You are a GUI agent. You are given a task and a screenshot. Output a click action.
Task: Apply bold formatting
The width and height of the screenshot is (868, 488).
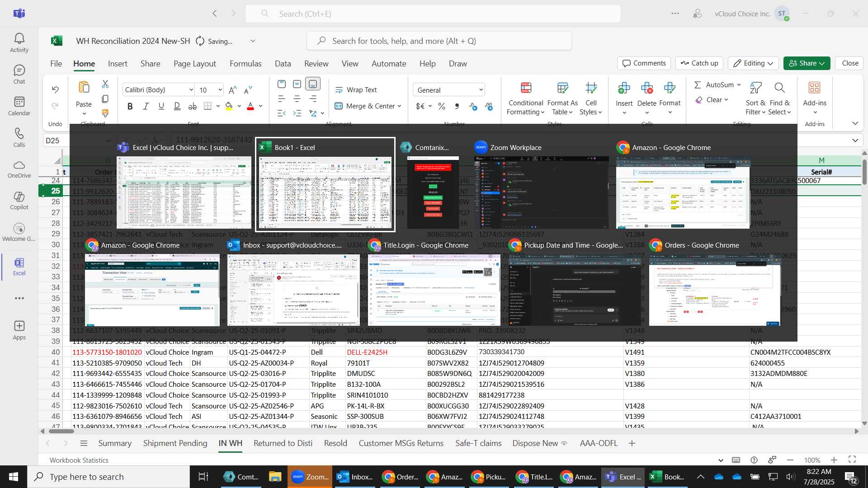pyautogui.click(x=130, y=106)
